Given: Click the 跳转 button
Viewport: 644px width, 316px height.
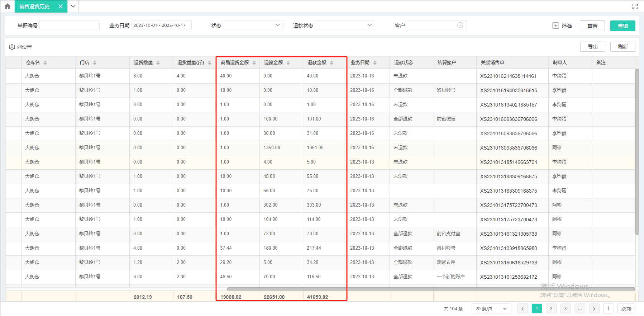Looking at the screenshot, I should (x=626, y=308).
